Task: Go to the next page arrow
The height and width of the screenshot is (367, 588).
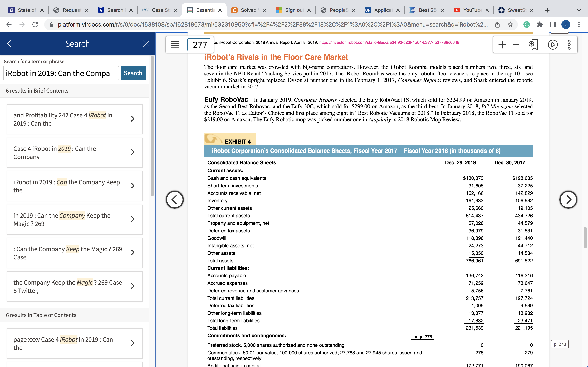Action: point(568,200)
